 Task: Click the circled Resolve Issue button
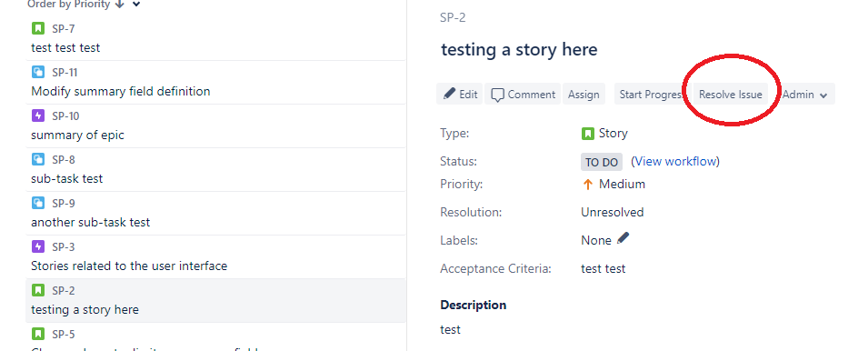click(x=730, y=95)
